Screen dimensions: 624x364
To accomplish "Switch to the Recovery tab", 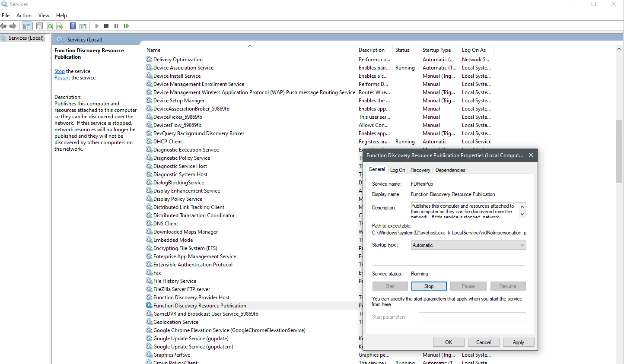I will coord(420,170).
